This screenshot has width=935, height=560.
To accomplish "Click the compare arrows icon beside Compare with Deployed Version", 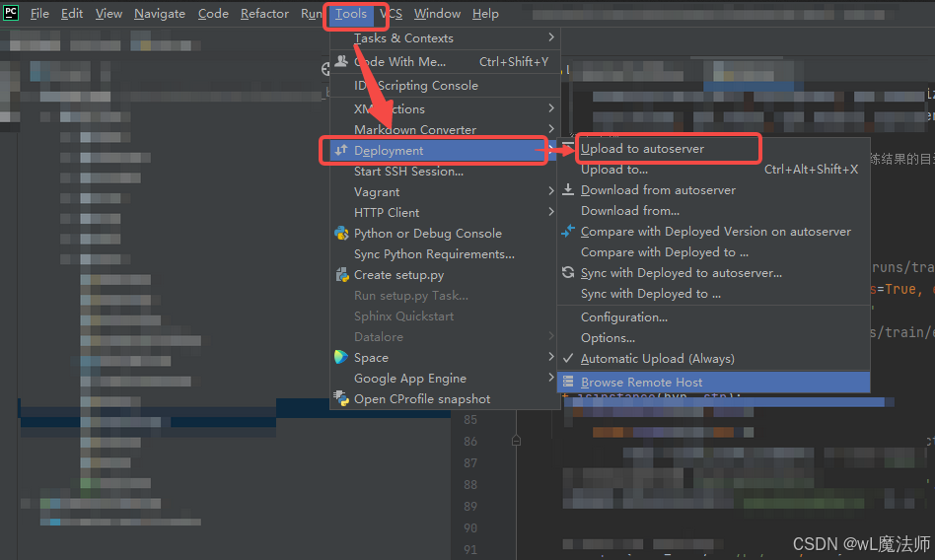I will tap(568, 231).
